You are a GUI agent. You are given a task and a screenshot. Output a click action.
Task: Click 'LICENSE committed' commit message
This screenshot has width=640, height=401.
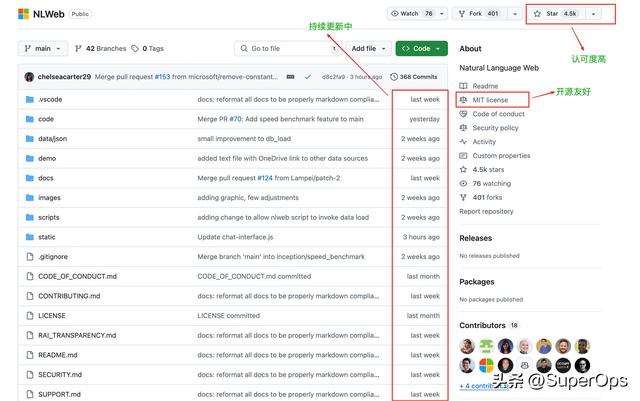coord(229,315)
